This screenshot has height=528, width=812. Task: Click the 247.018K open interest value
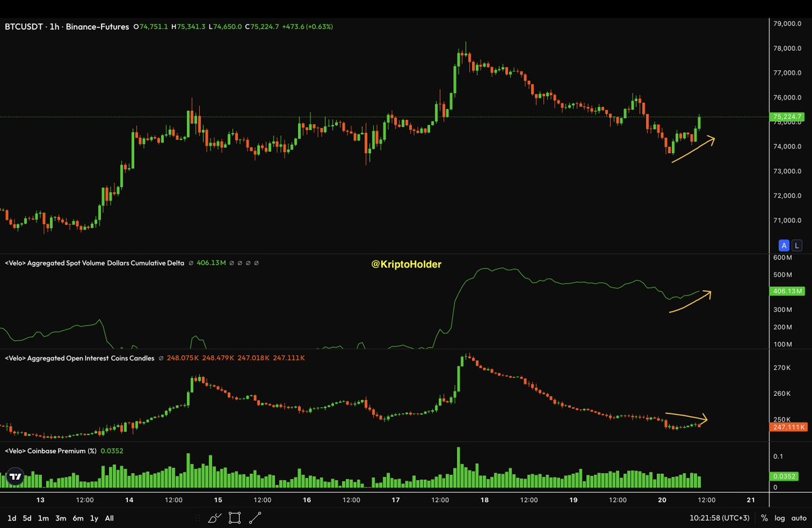(x=253, y=358)
